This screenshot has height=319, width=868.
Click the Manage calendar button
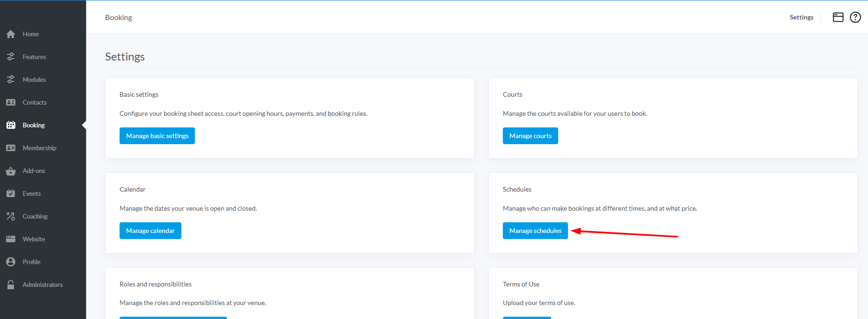point(150,231)
